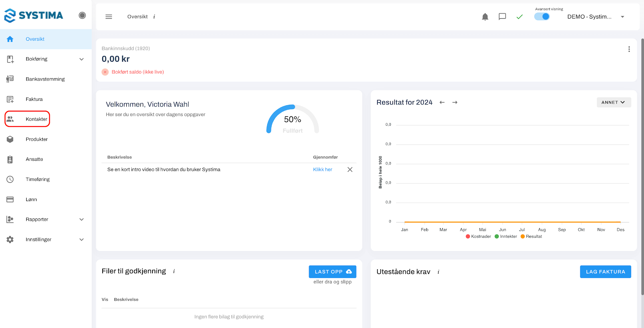Go to previous year arrow
Image resolution: width=644 pixels, height=328 pixels.
[442, 102]
